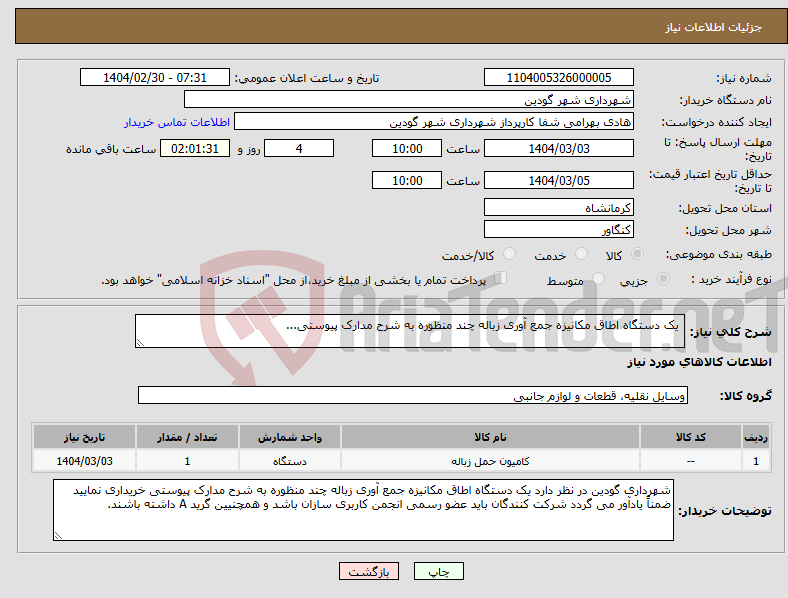Click جزئیات اطلاعات نیاز header title
The width and height of the screenshot is (788, 598).
click(714, 27)
